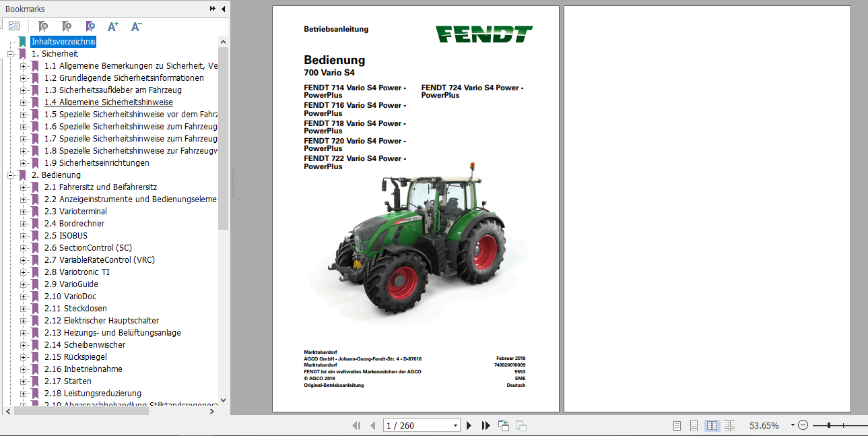Open bookmark 1.1 Allgemeine Bemerkungen zu Sicherheit
This screenshot has height=436, width=868.
point(131,66)
